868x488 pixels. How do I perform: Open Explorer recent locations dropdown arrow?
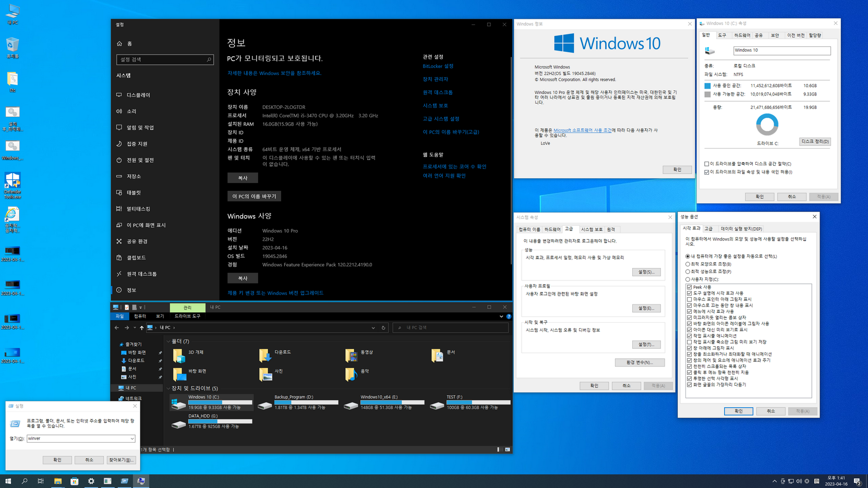click(135, 328)
